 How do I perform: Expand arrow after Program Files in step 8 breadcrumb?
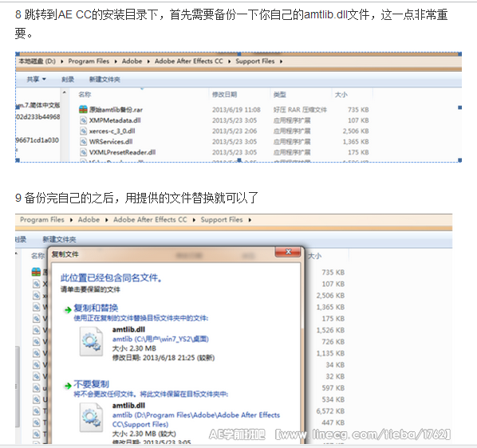[116, 61]
